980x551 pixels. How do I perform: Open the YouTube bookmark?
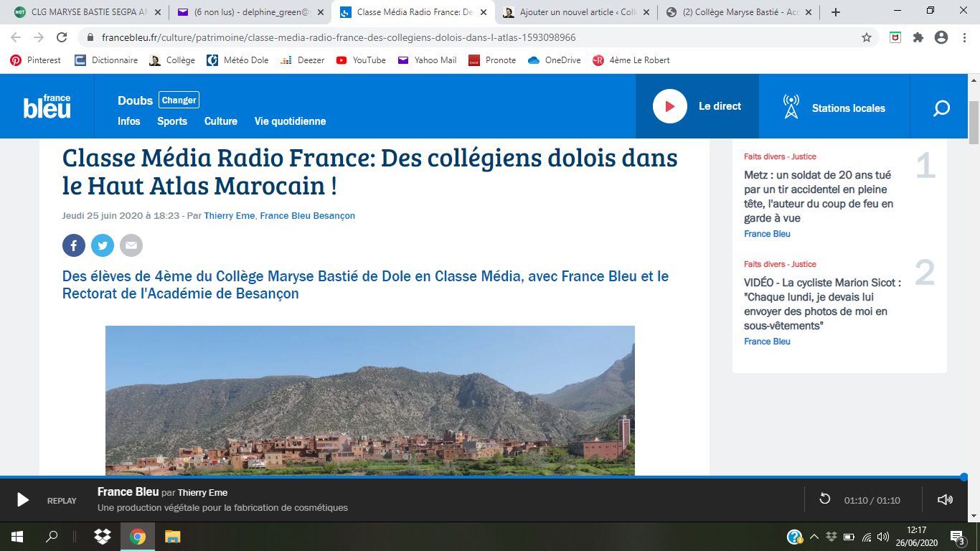[361, 60]
